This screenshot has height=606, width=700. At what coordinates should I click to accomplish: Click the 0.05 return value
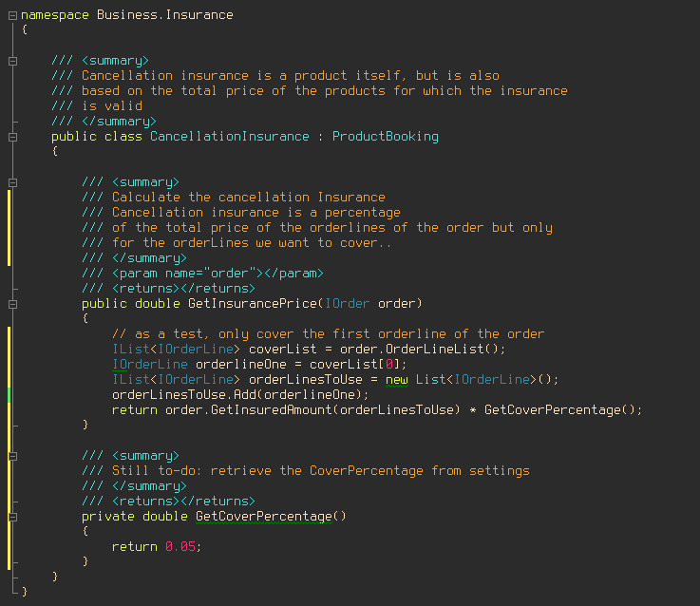(182, 547)
